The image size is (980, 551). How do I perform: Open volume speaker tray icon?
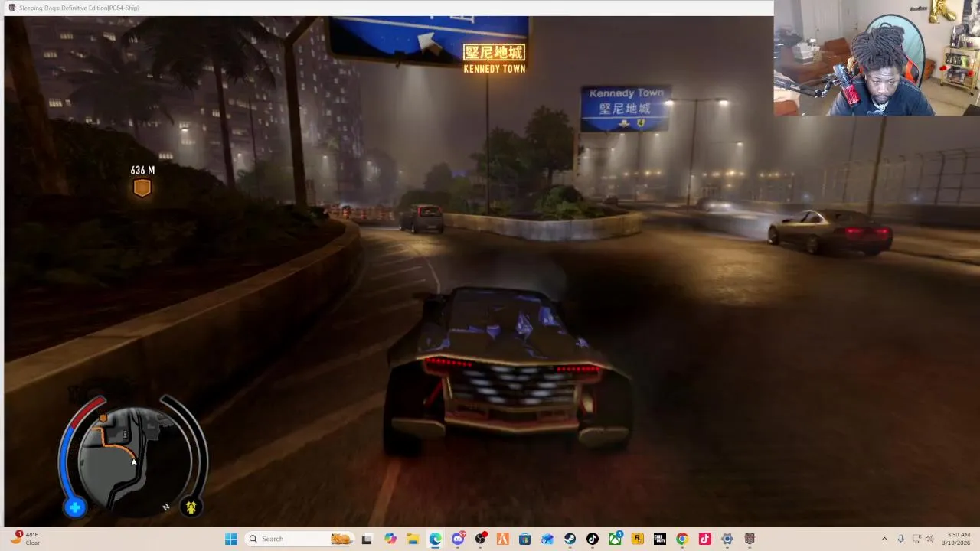(x=929, y=539)
